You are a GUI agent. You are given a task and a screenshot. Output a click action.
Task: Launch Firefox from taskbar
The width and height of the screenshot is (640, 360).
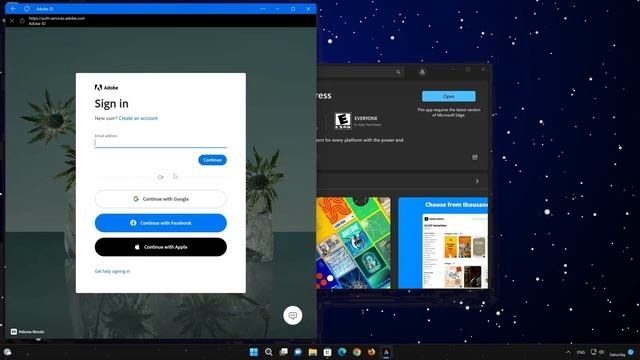371,352
